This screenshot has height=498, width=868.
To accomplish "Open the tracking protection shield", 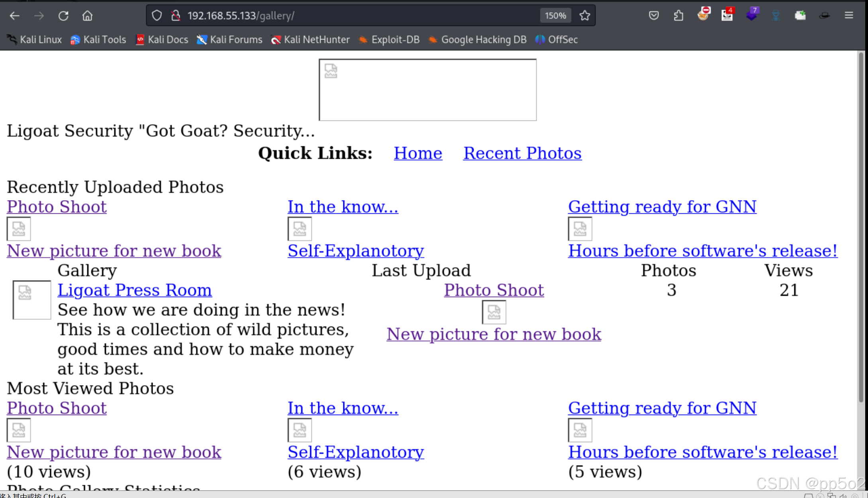I will 157,16.
